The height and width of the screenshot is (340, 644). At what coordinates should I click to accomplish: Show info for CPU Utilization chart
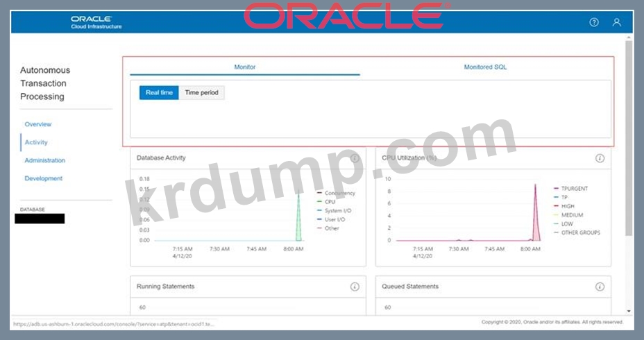coord(600,158)
